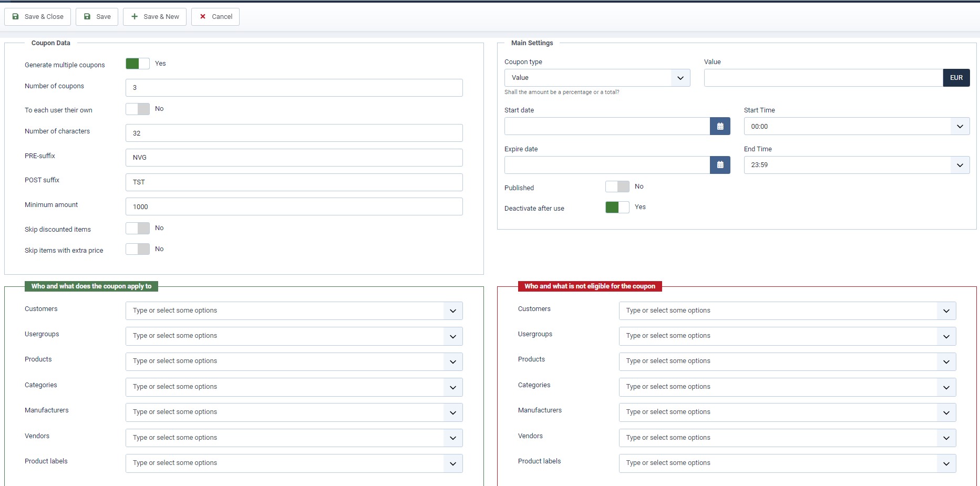The image size is (980, 486).
Task: Open the Coupon type dropdown
Action: tap(596, 78)
